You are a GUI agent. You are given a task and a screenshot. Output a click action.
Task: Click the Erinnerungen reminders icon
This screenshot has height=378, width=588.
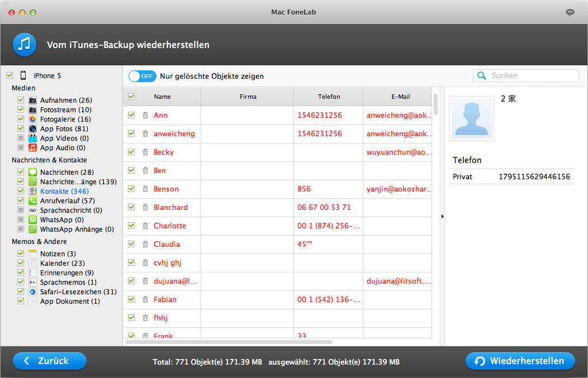point(32,272)
